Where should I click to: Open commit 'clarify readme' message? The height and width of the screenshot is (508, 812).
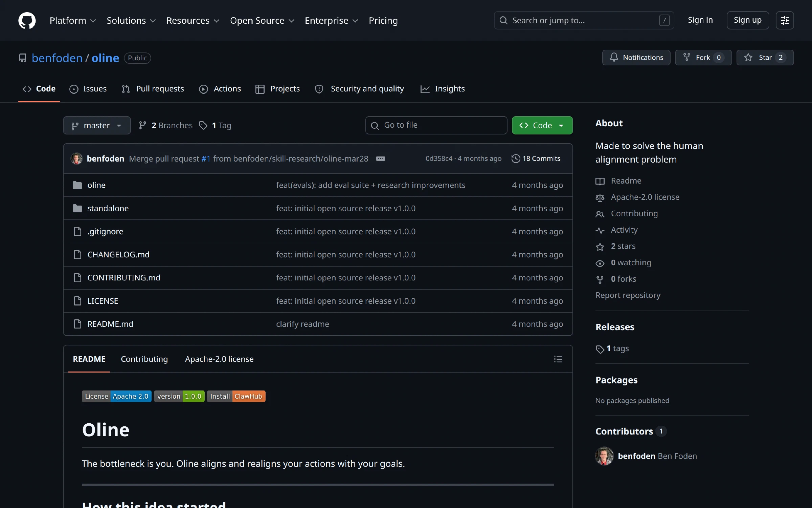tap(302, 324)
